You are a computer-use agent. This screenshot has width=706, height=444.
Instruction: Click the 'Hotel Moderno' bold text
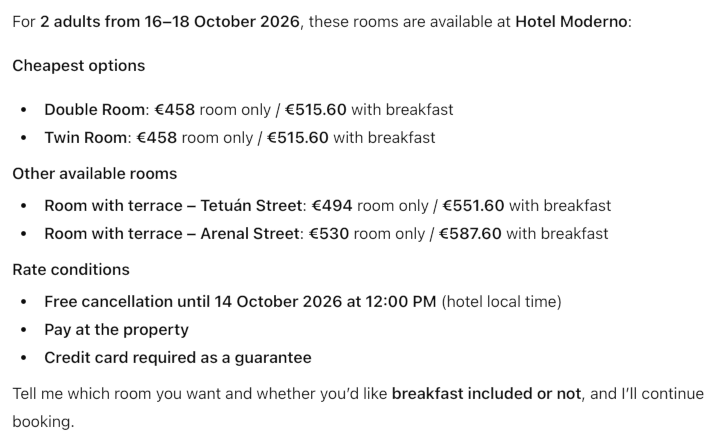click(571, 21)
